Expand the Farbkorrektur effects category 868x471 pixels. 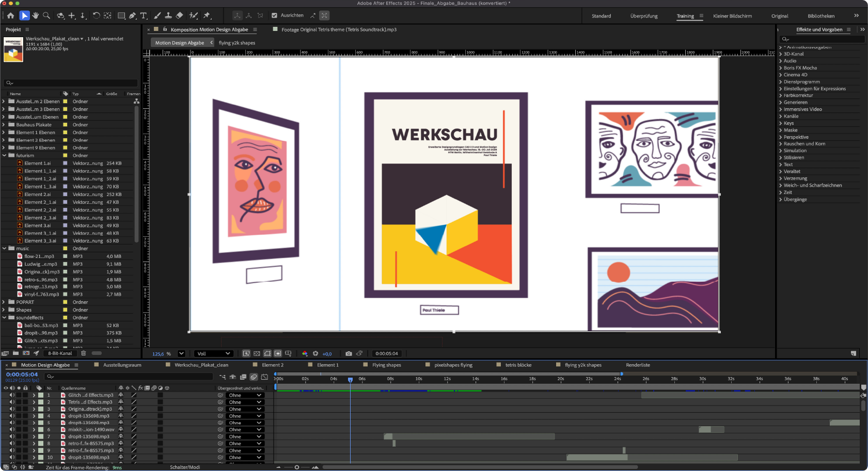coord(781,95)
